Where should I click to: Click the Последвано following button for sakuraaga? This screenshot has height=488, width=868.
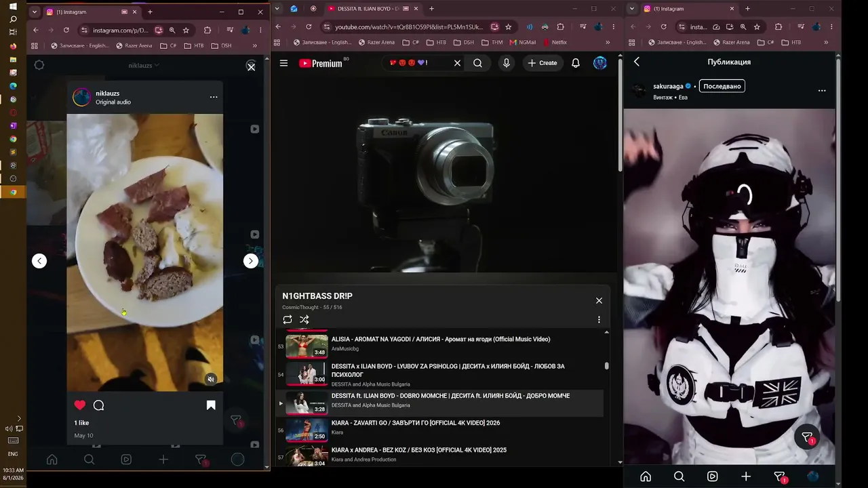(x=722, y=86)
